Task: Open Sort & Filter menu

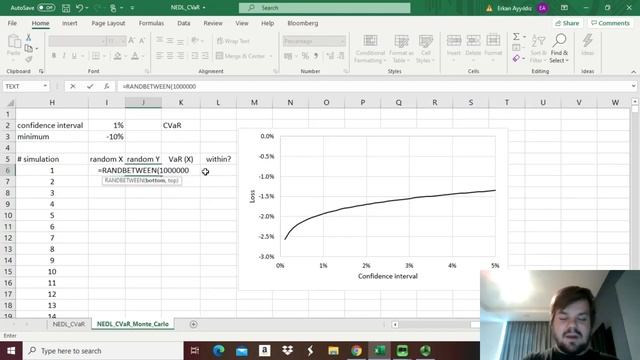Action: (x=538, y=49)
